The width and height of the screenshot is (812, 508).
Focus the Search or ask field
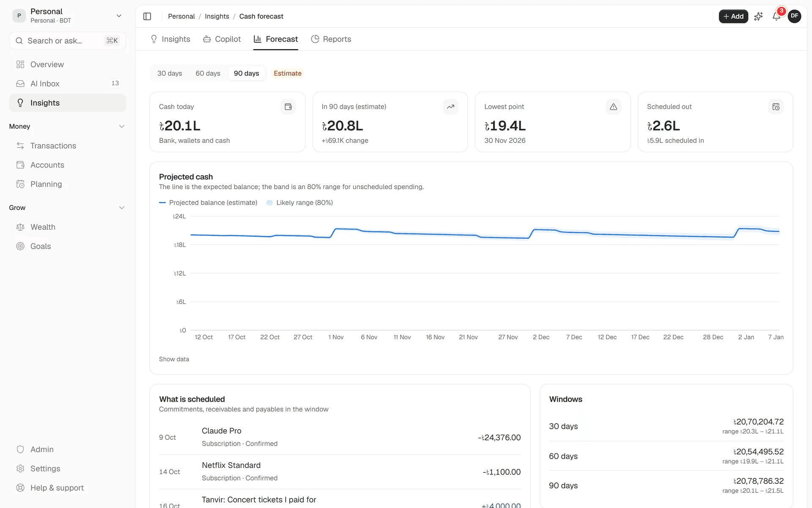(68, 41)
